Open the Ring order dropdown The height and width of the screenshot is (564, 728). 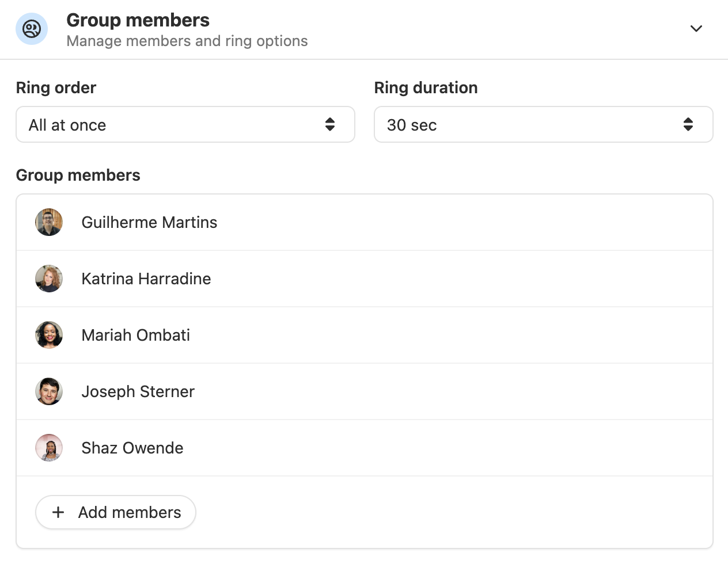(x=185, y=124)
